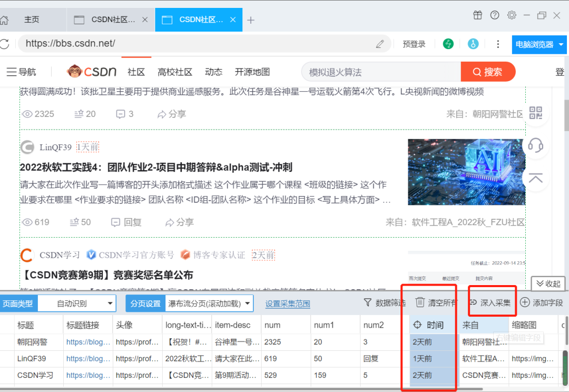Screen dimensions: 569x392
Task: Click the home icon in tab bar
Action: [x=4, y=20]
